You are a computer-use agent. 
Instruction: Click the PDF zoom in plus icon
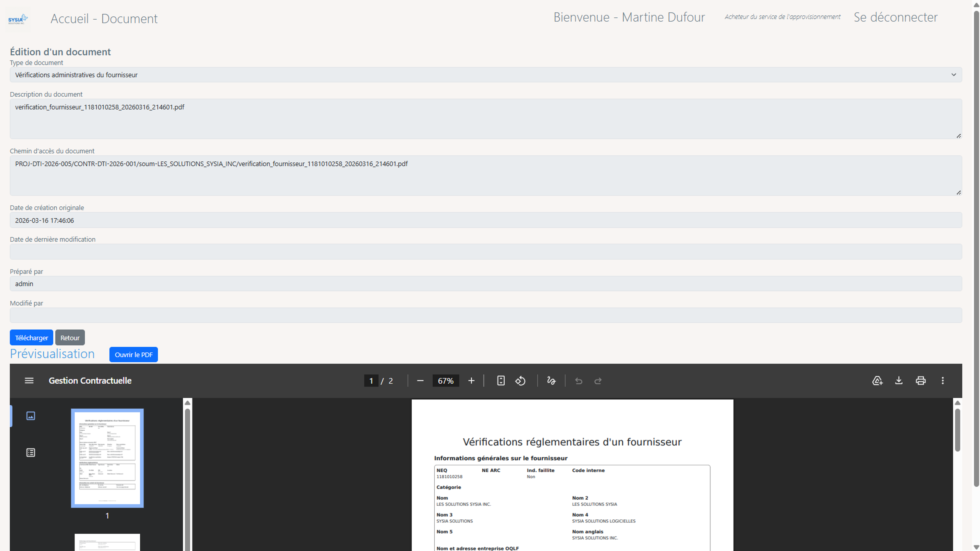point(471,381)
